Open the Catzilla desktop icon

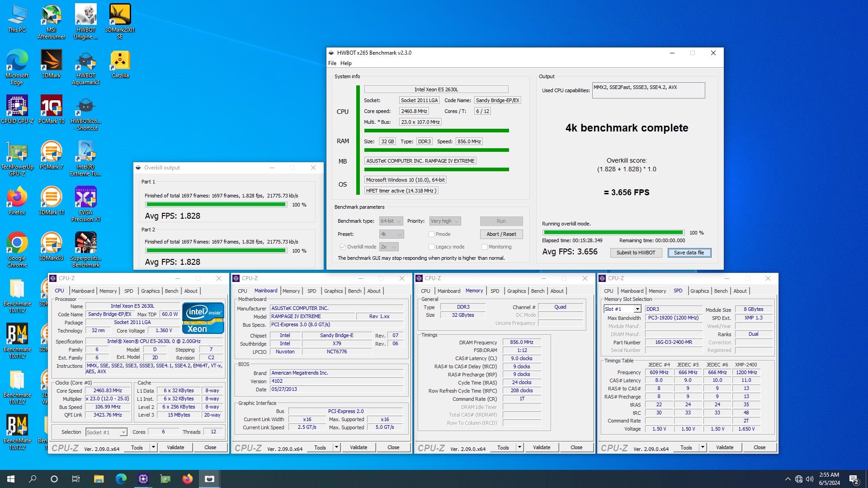(120, 64)
